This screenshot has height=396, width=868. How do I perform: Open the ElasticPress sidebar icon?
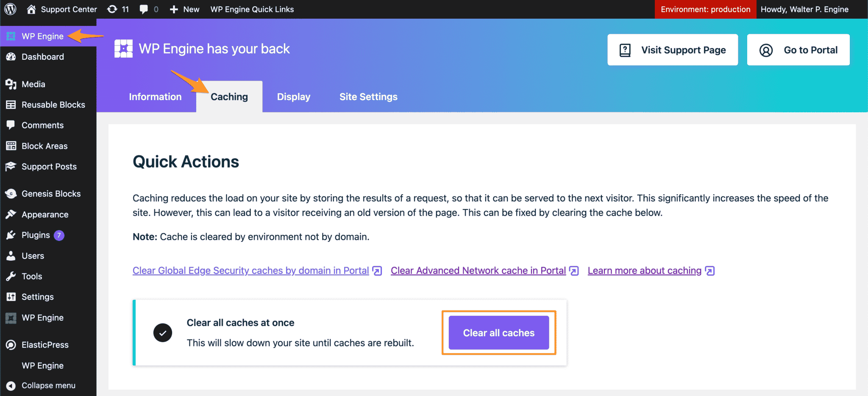point(11,344)
